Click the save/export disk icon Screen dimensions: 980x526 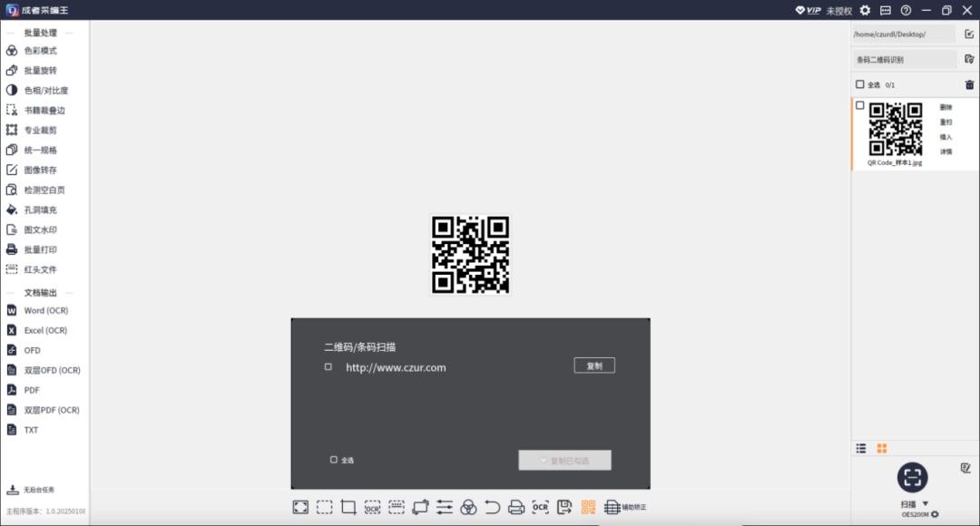(564, 507)
